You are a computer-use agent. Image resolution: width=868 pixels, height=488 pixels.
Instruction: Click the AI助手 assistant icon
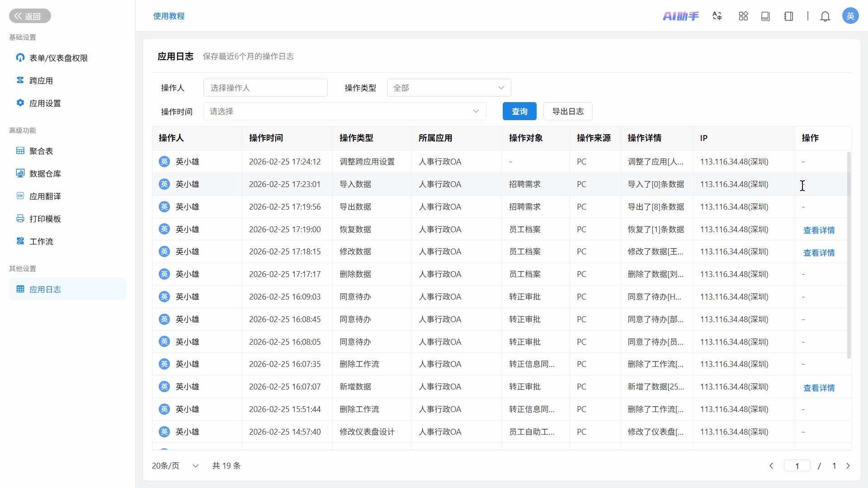[680, 16]
